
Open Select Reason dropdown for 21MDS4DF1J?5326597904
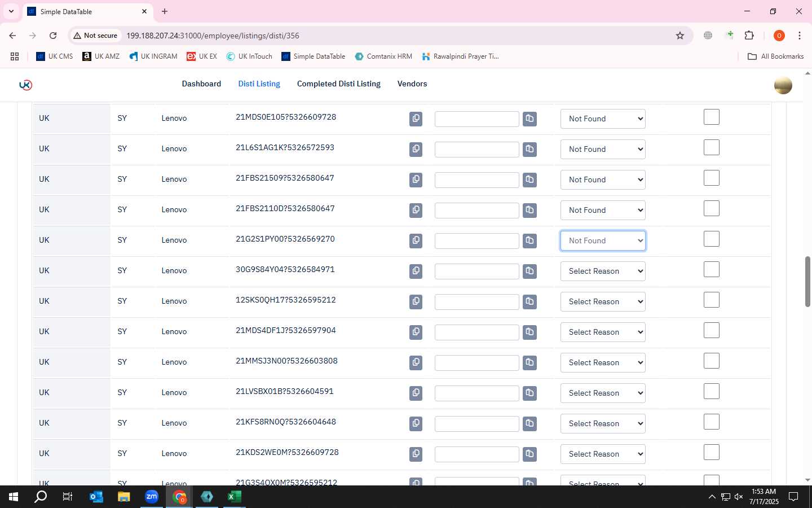(x=603, y=332)
